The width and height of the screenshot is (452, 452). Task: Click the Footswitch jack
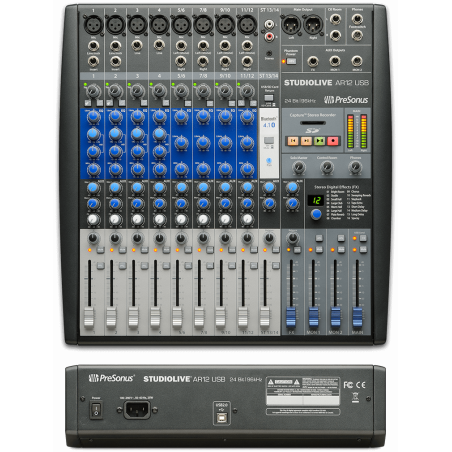(357, 35)
